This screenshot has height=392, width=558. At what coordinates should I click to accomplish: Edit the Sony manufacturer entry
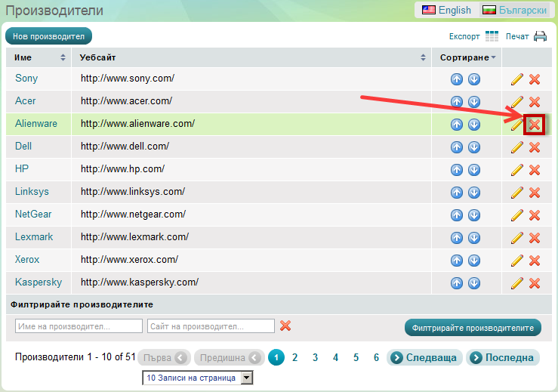[x=517, y=79]
